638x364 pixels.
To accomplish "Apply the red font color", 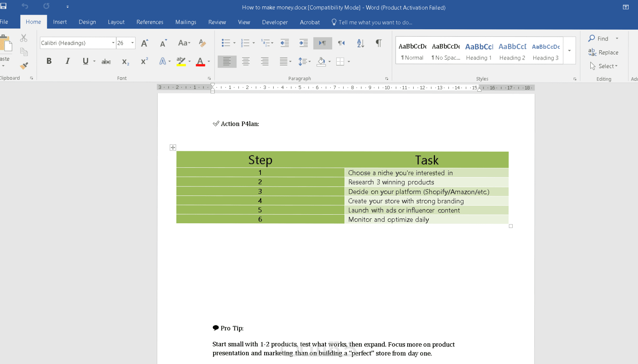I will 200,62.
